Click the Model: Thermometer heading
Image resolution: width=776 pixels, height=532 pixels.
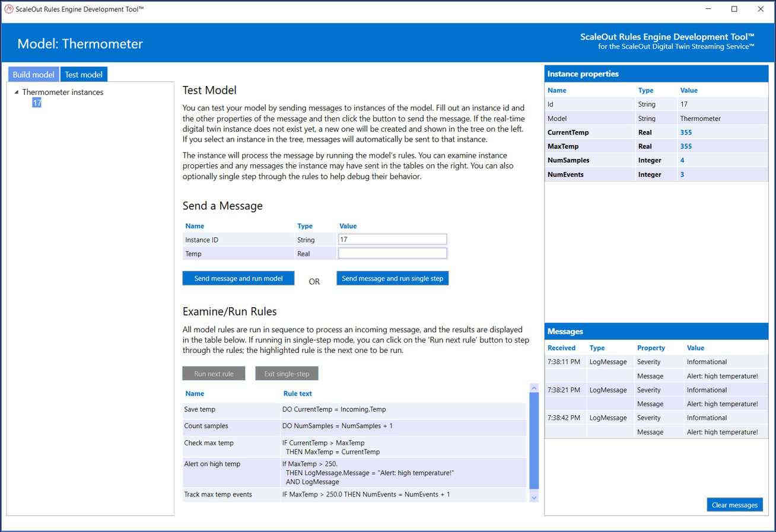80,43
